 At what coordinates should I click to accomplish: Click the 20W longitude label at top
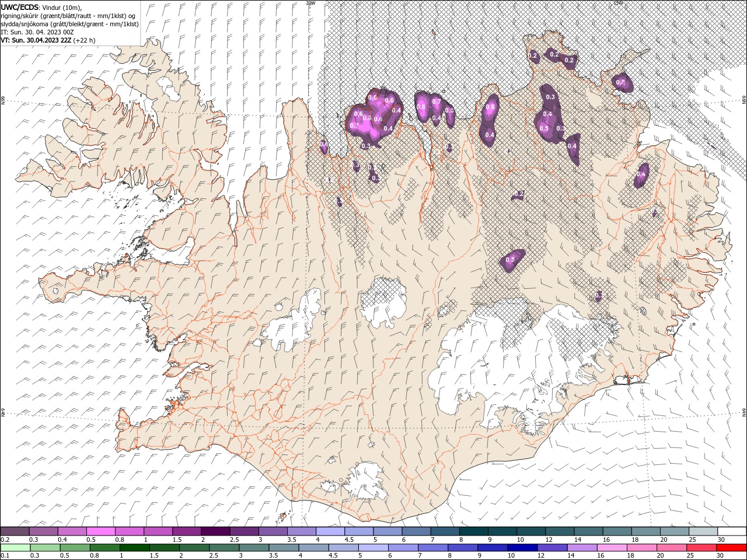[310, 3]
